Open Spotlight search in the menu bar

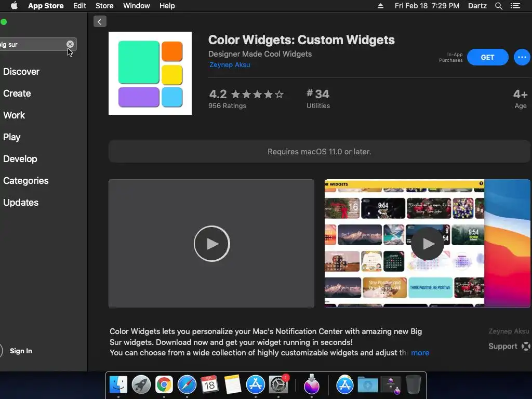[x=498, y=6]
